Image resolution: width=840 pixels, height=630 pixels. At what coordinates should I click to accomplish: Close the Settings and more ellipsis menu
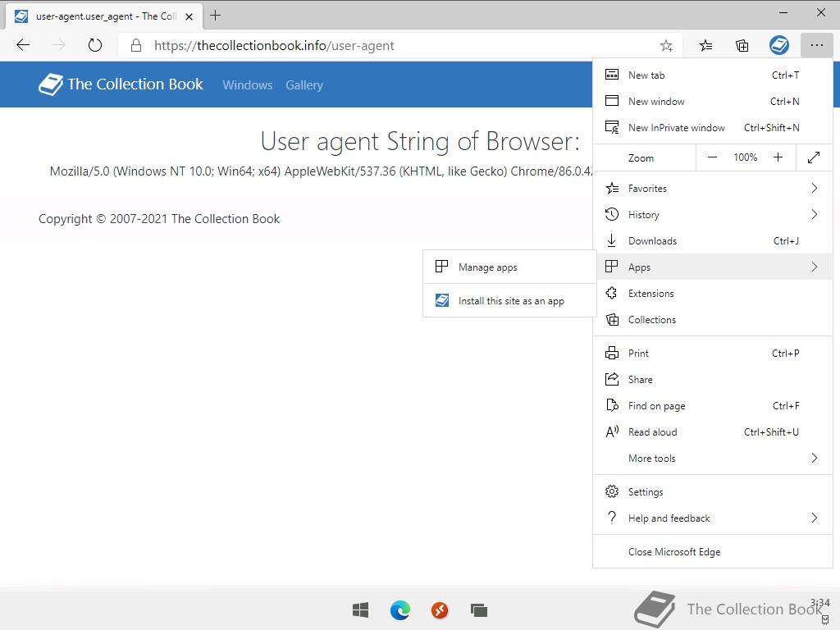pyautogui.click(x=816, y=46)
